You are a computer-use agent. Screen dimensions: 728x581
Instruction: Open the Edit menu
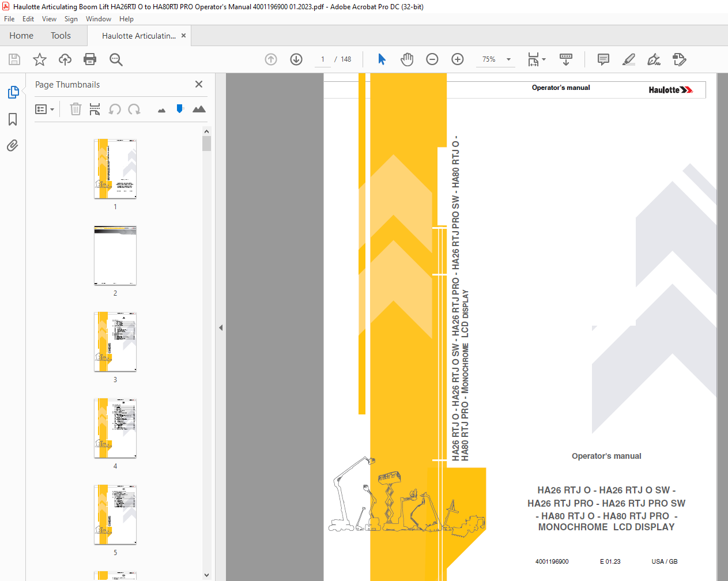(x=28, y=19)
